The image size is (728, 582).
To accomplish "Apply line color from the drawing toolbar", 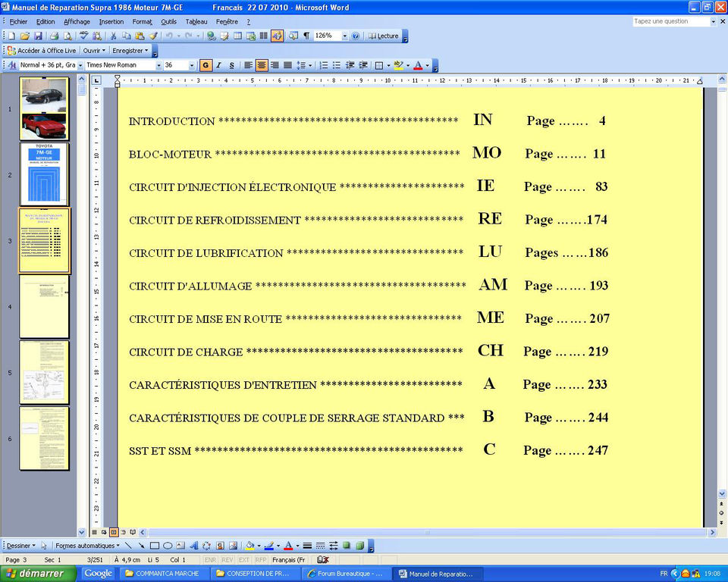I will [x=268, y=546].
